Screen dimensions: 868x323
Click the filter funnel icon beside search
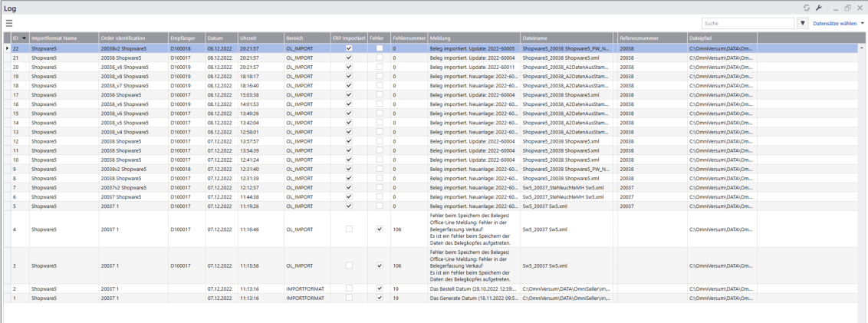point(803,23)
